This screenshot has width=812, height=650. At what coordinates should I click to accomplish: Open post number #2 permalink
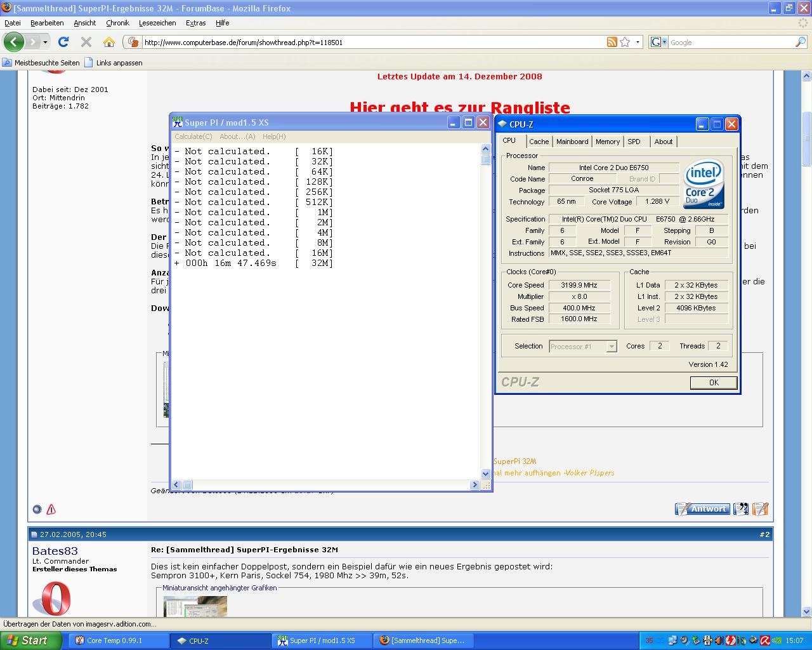764,534
